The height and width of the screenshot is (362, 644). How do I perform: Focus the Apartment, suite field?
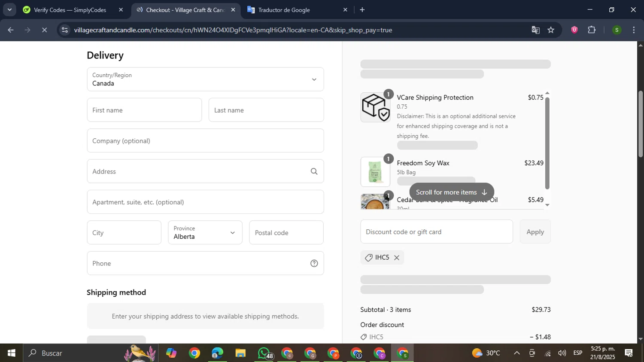[205, 202]
